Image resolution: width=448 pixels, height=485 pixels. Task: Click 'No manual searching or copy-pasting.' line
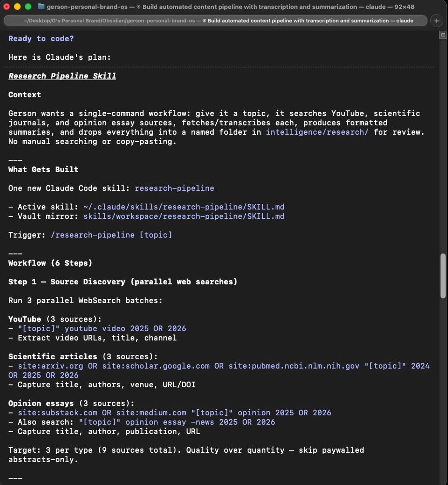point(92,141)
